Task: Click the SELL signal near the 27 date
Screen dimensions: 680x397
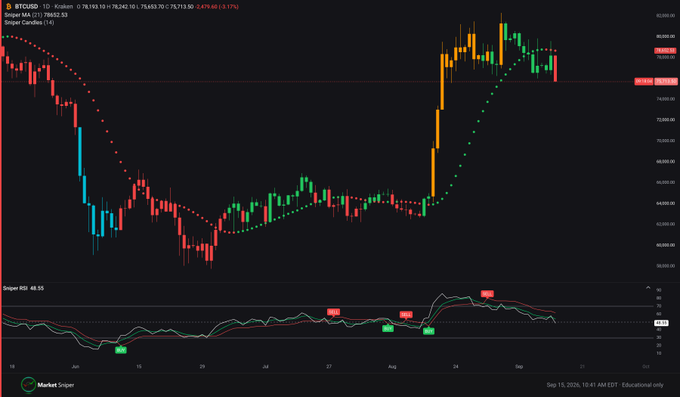Action: (x=333, y=312)
